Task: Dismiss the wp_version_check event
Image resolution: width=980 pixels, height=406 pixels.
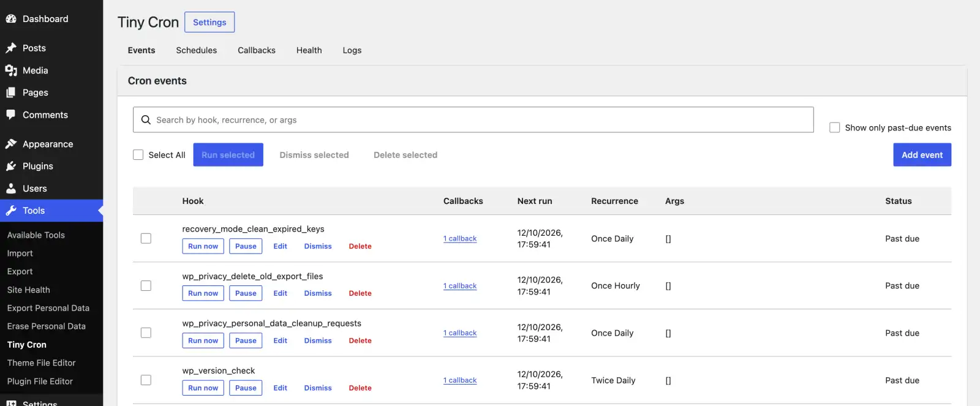Action: (318, 388)
